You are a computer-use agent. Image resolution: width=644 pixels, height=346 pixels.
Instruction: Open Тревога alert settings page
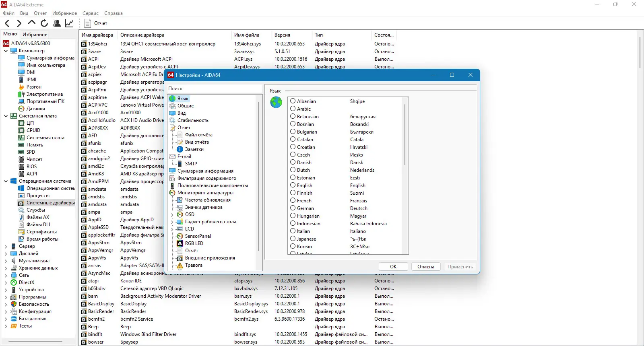[194, 265]
